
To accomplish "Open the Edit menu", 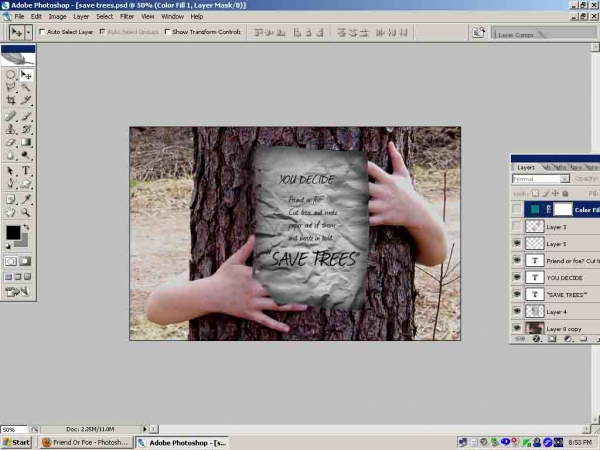I will coord(36,16).
